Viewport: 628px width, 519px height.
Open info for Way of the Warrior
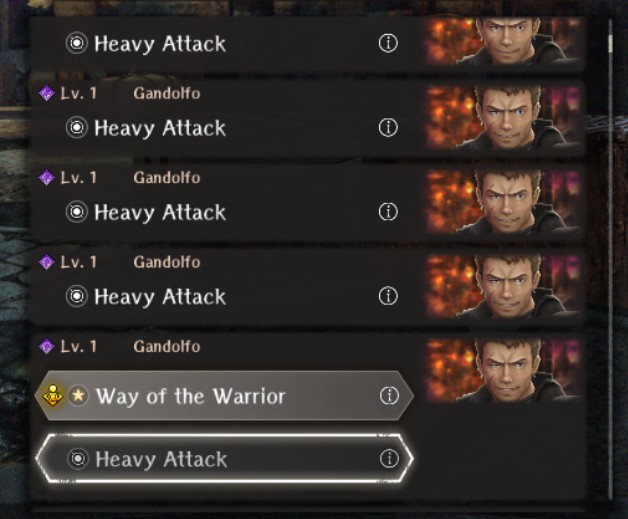point(389,396)
